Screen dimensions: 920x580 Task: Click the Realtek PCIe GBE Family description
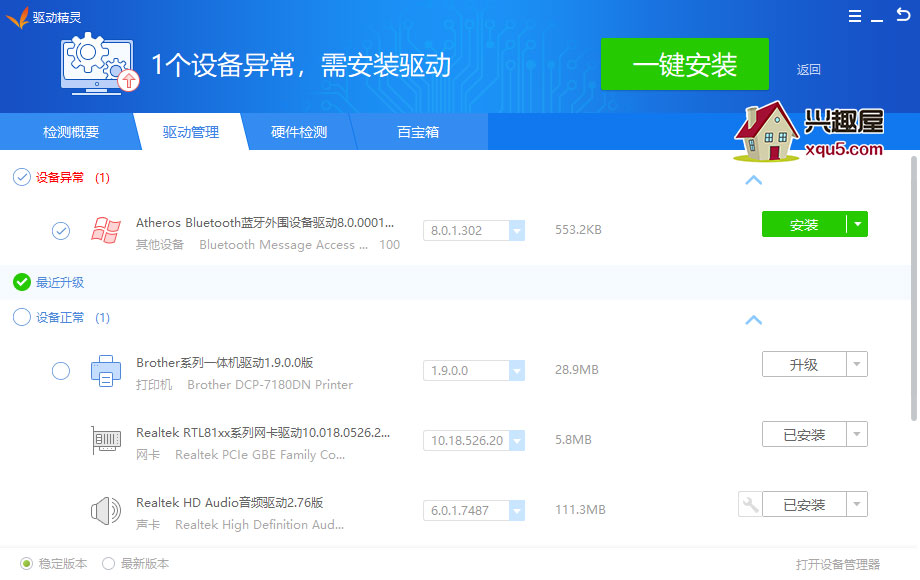(x=260, y=454)
